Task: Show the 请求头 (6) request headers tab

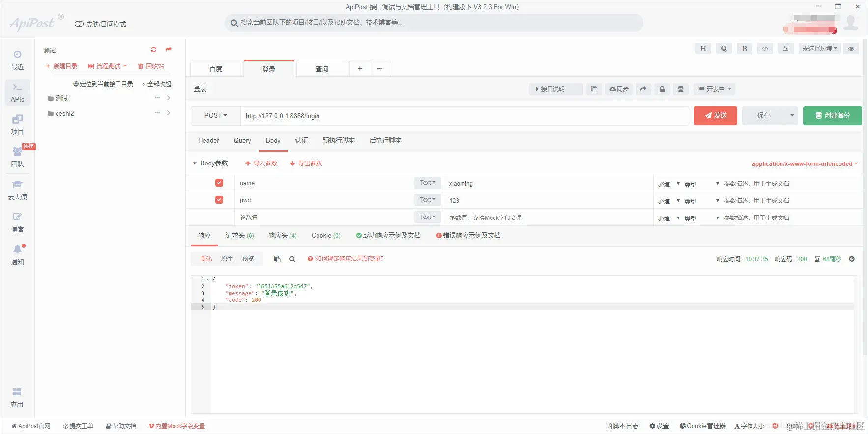Action: click(240, 236)
